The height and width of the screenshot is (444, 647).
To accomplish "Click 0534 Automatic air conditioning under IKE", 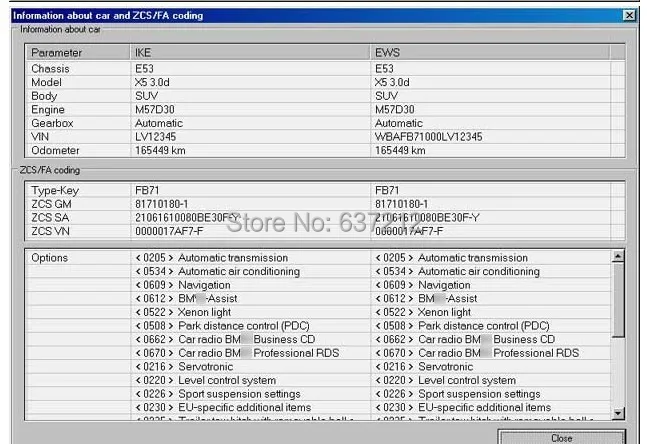I will pyautogui.click(x=218, y=271).
